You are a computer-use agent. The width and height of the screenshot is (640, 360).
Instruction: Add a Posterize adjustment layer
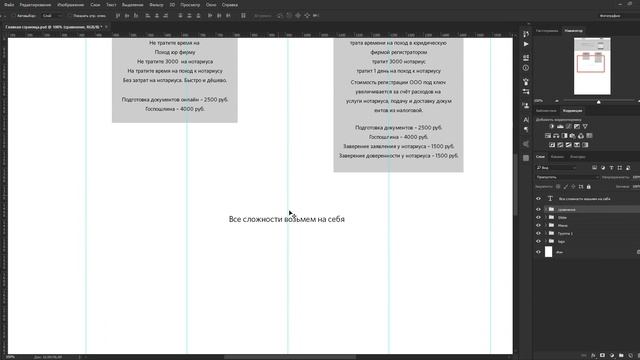(560, 145)
